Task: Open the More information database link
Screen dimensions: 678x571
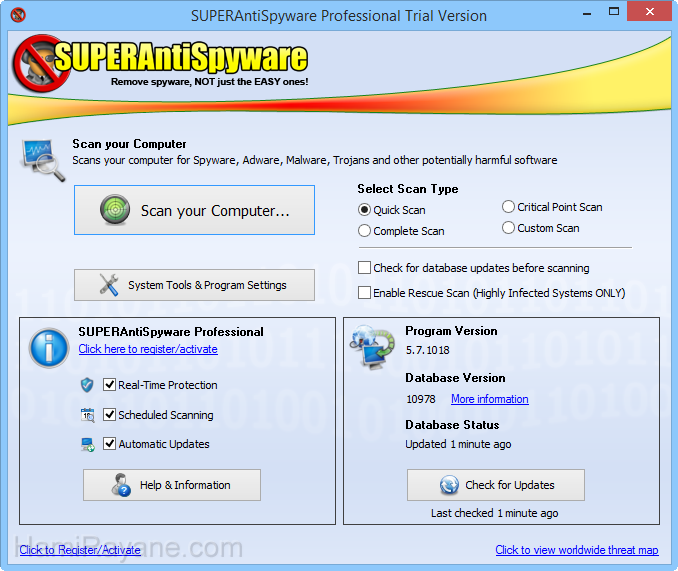Action: [489, 399]
